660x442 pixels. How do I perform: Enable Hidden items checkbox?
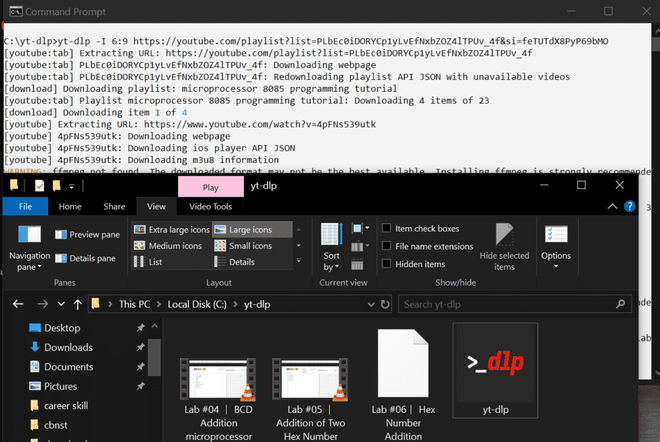386,264
